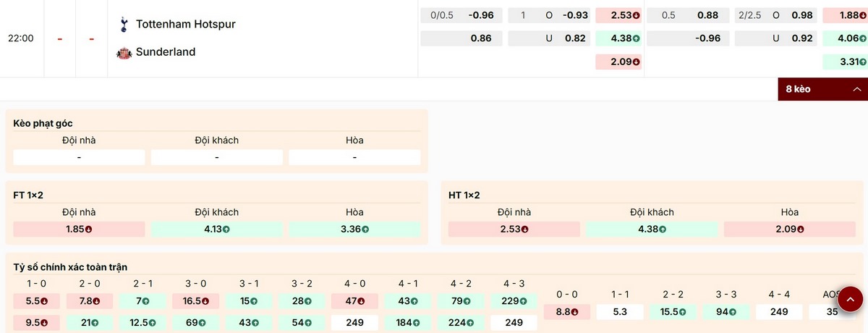Pick FT 1×2 draw odds 3.36
The width and height of the screenshot is (868, 333).
click(x=354, y=229)
